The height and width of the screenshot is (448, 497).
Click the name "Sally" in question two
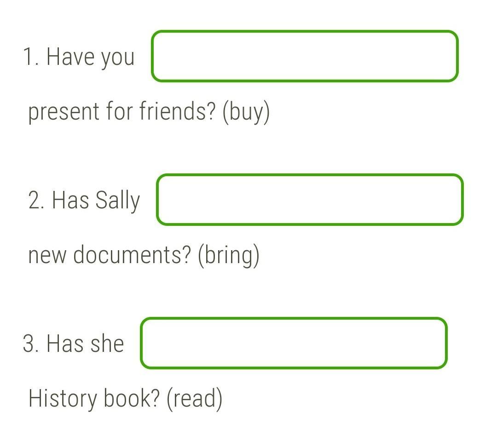click(118, 201)
